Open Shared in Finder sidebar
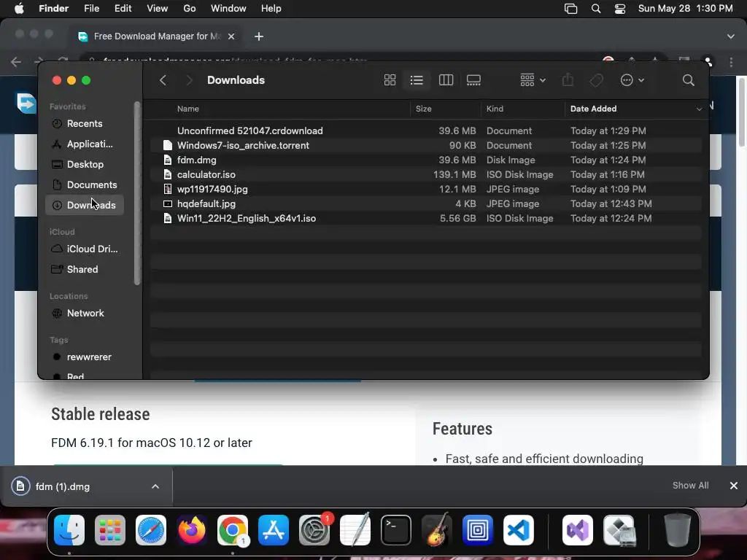 (85, 270)
